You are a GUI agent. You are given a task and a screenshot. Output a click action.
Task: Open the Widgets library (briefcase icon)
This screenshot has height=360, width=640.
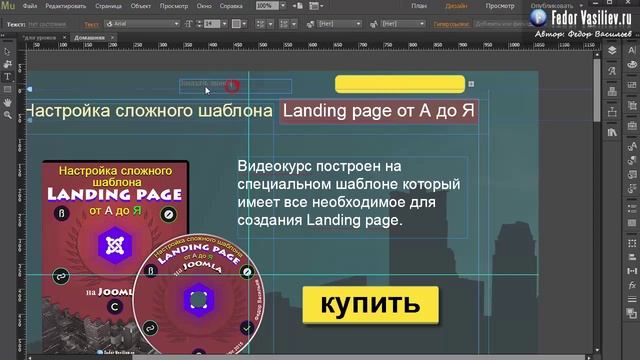tap(632, 126)
